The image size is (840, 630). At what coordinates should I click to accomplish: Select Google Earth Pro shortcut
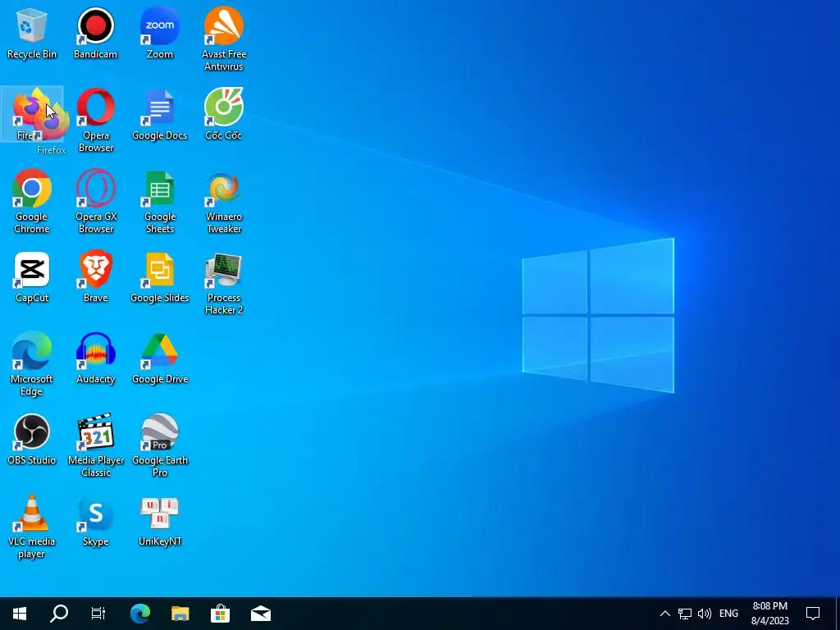160,445
